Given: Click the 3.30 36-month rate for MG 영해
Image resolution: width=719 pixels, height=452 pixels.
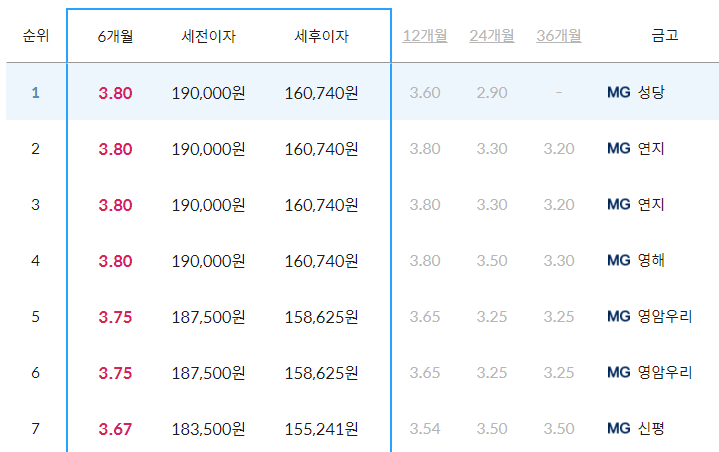Looking at the screenshot, I should tap(559, 260).
